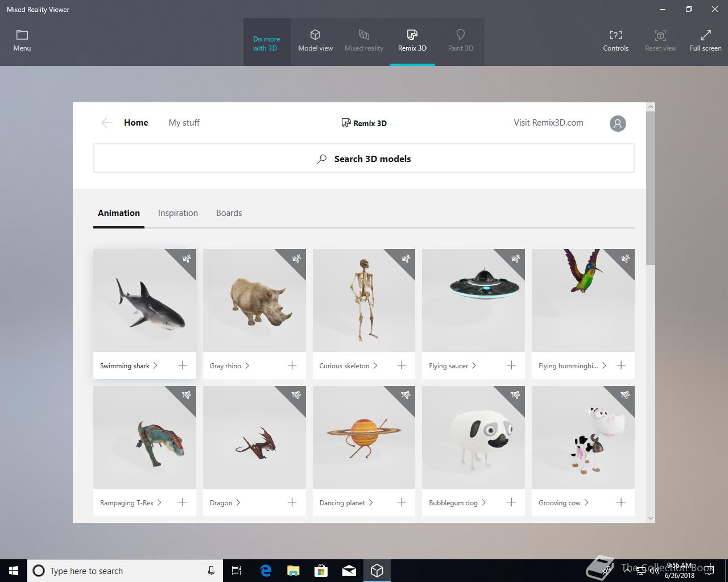Add Grooving cow with plus icon
This screenshot has width=728, height=582.
(621, 502)
